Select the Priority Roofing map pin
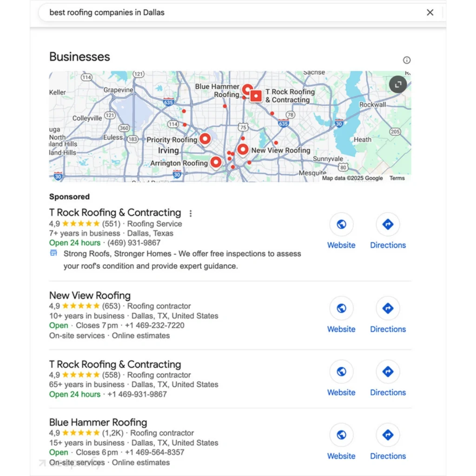 (205, 139)
